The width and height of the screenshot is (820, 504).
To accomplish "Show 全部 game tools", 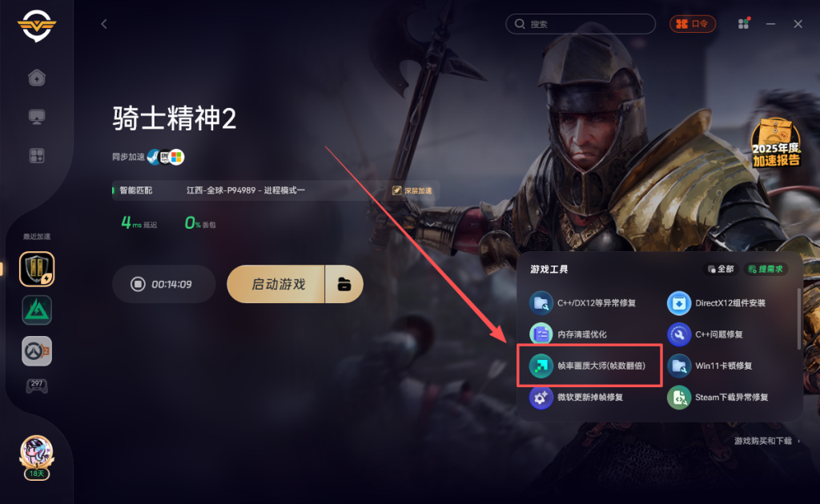I will coord(721,269).
